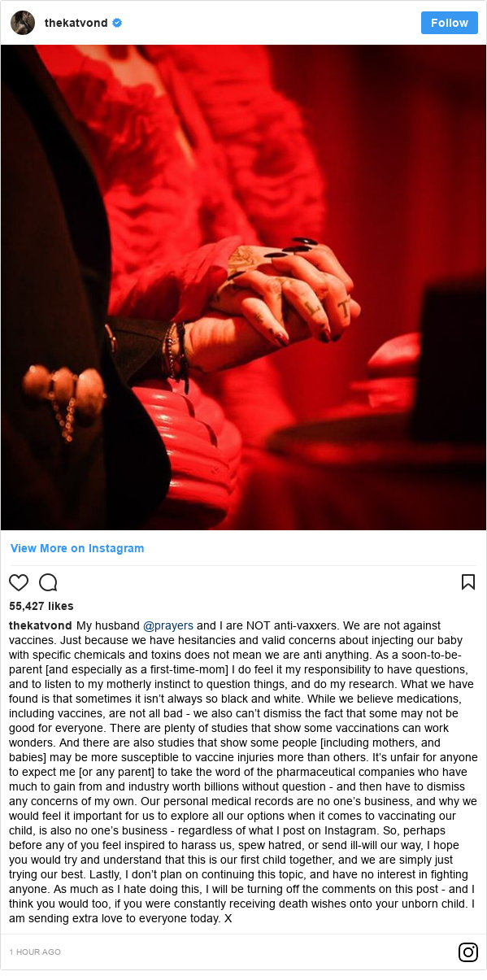This screenshot has height=980, width=487.
Task: Open the @prayers mention in caption
Action: coord(168,625)
